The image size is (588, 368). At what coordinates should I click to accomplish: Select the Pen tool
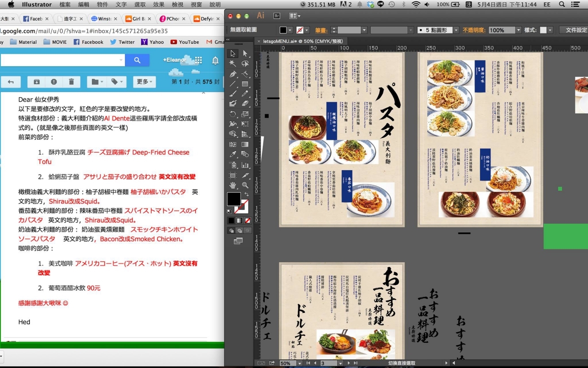click(x=233, y=74)
